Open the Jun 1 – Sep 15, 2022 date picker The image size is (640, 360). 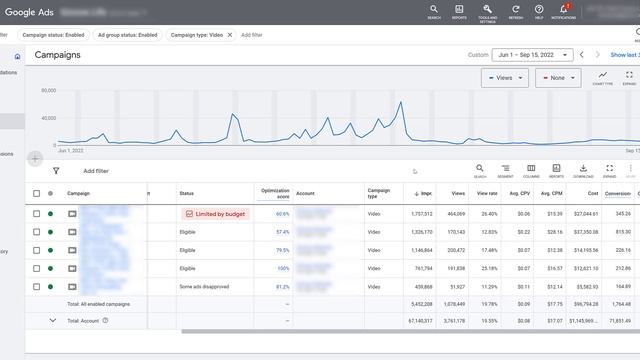tap(532, 55)
